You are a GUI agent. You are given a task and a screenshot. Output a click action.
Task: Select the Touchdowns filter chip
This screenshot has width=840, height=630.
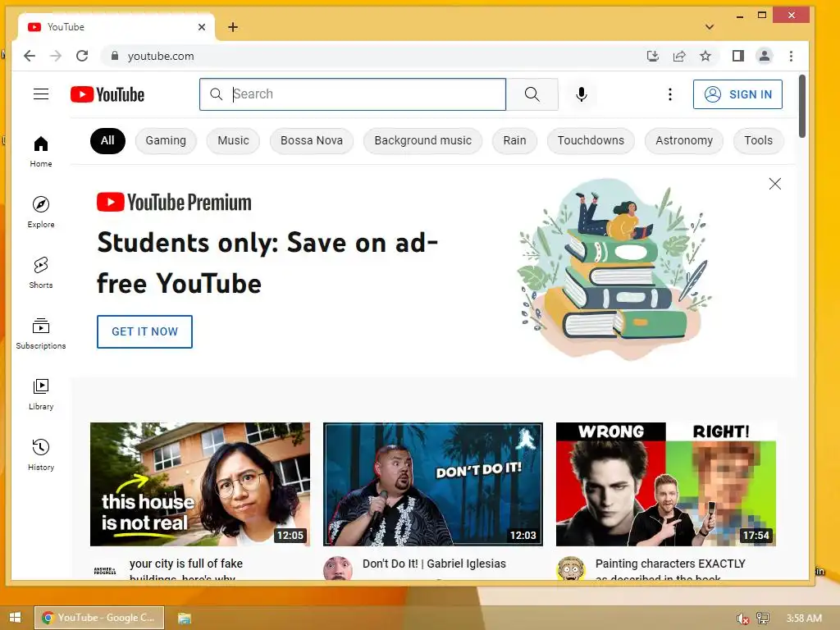pos(591,141)
